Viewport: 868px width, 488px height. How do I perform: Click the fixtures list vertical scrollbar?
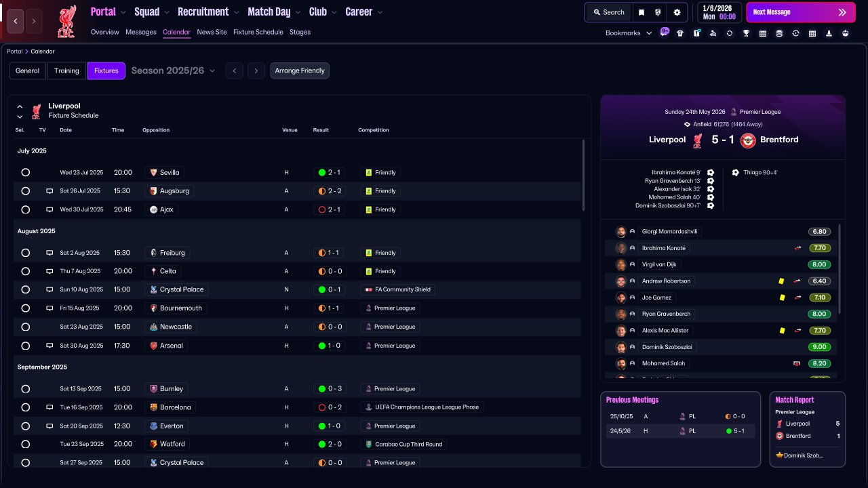coord(583,175)
